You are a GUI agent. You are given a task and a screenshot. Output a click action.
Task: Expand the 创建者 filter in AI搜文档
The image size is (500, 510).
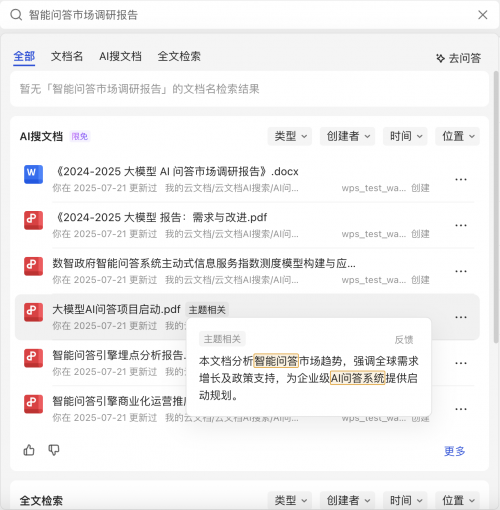coord(347,136)
